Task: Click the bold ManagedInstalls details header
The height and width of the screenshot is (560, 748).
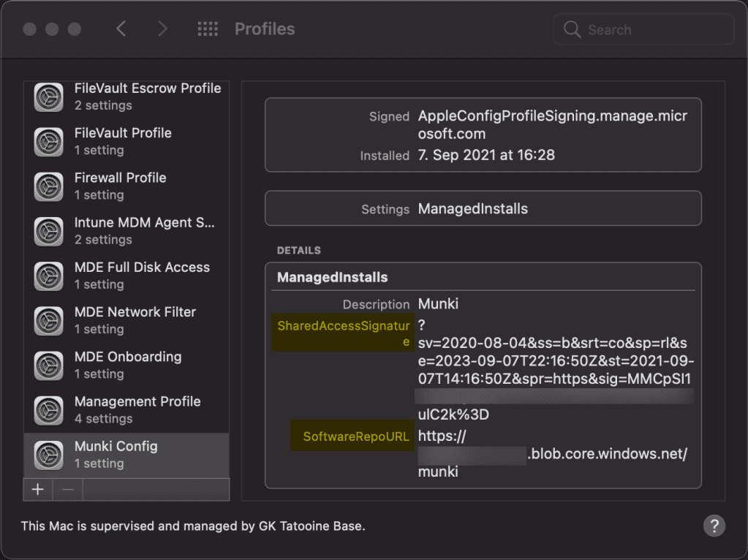Action: click(332, 278)
